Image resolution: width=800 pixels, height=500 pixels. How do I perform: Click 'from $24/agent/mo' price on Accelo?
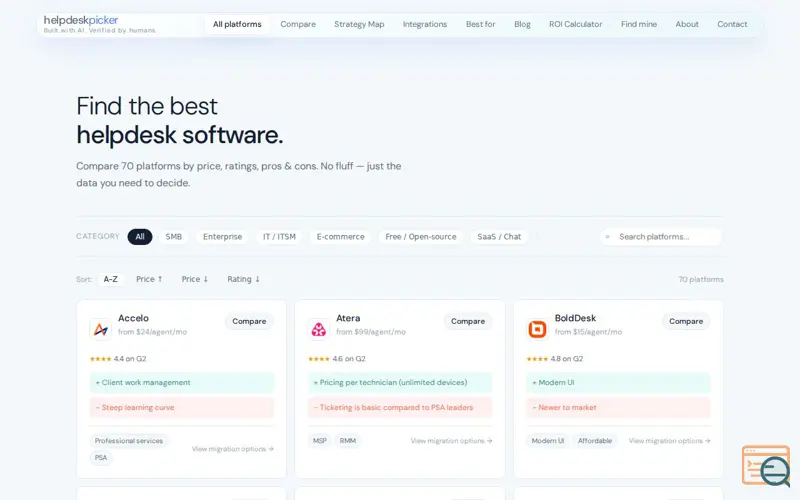153,332
